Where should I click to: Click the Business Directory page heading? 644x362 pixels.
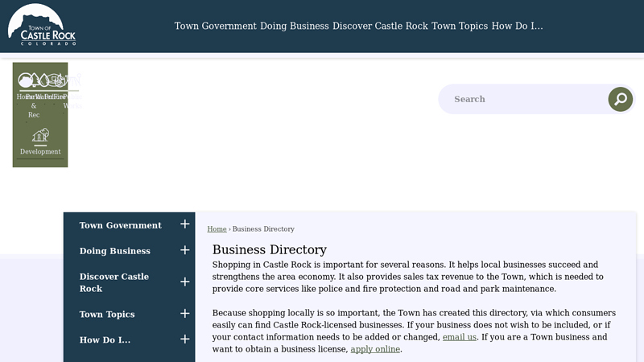click(x=270, y=249)
